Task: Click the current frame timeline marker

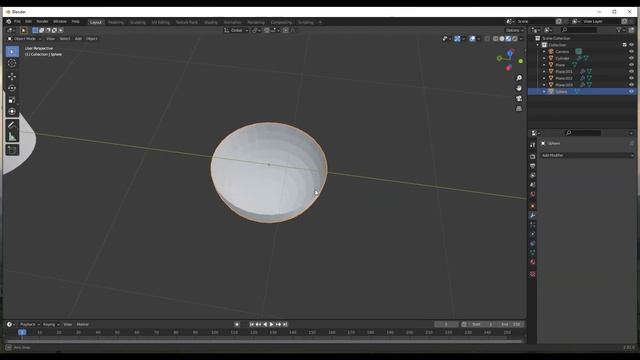Action: tap(22, 333)
